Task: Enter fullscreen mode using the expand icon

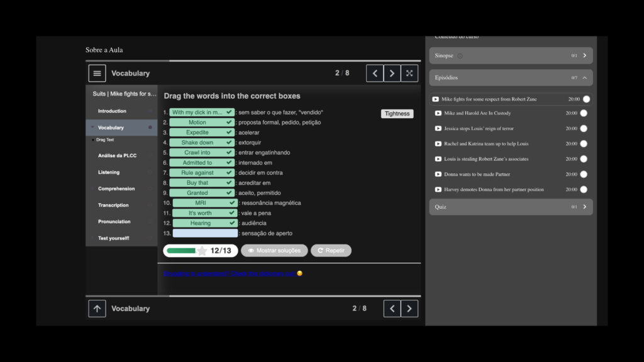Action: 409,73
